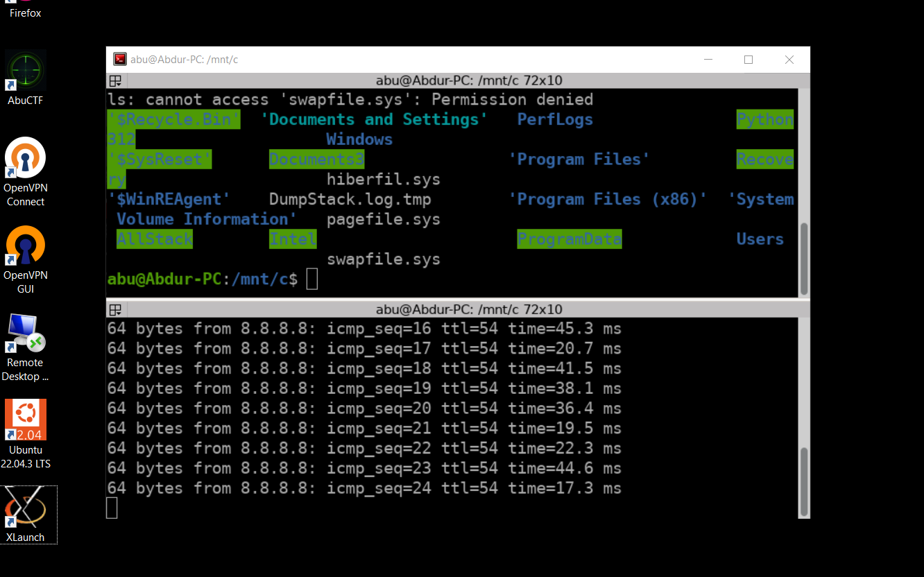
Task: Open the top pane's grouping menu
Action: click(x=116, y=80)
